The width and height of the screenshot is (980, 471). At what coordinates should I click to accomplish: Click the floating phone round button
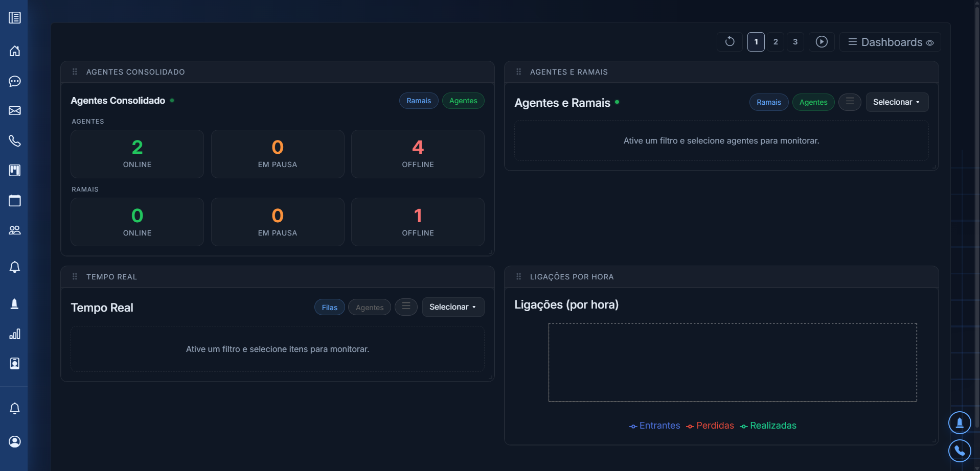click(960, 451)
